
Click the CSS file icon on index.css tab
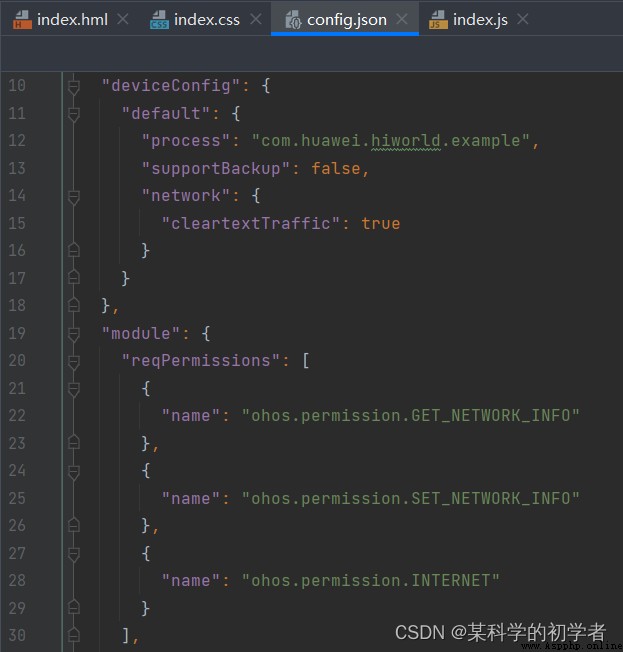pos(159,20)
